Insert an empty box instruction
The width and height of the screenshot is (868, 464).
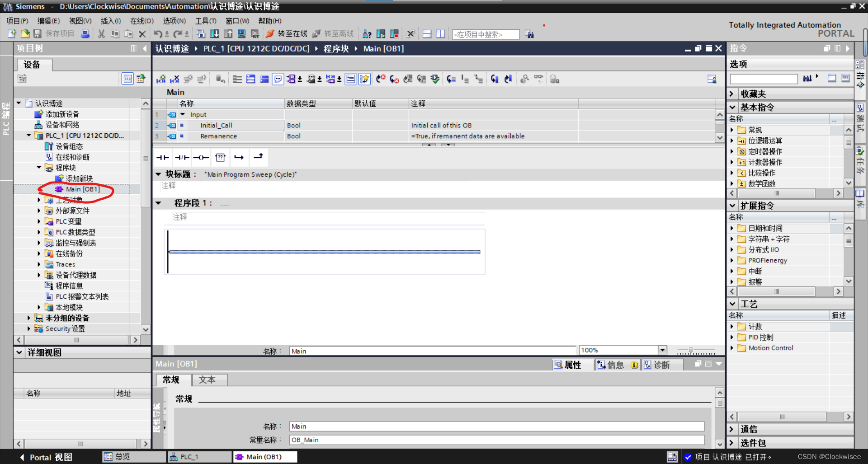(x=220, y=157)
